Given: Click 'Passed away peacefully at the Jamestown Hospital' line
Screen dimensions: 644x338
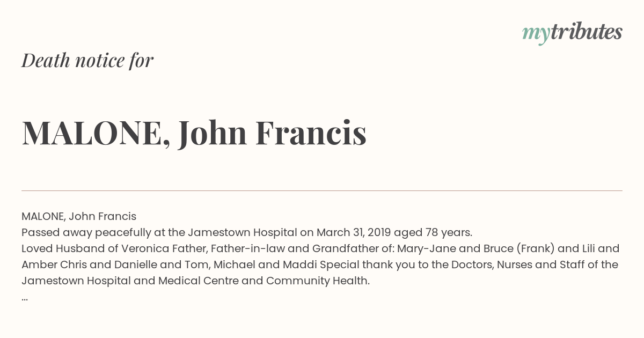Looking at the screenshot, I should (x=159, y=232).
